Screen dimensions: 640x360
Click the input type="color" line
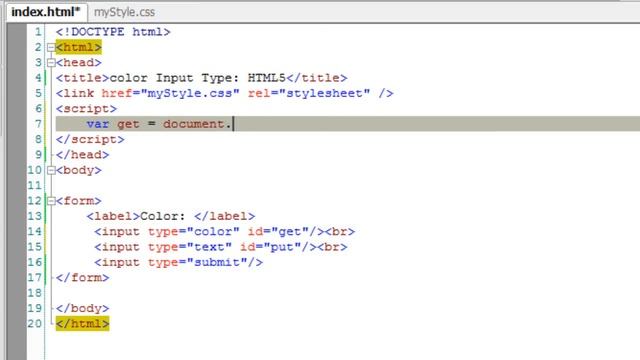pyautogui.click(x=224, y=231)
